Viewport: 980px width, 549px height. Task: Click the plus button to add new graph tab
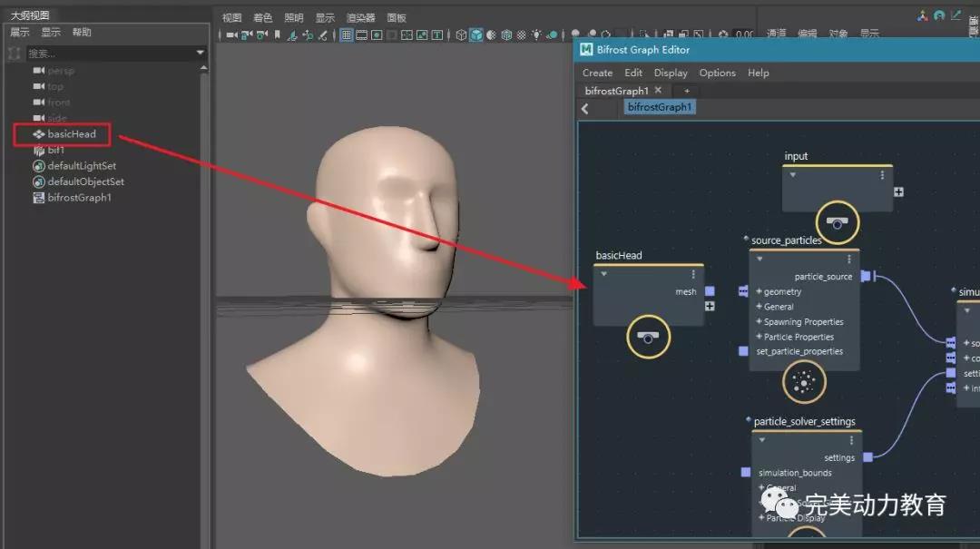(687, 91)
